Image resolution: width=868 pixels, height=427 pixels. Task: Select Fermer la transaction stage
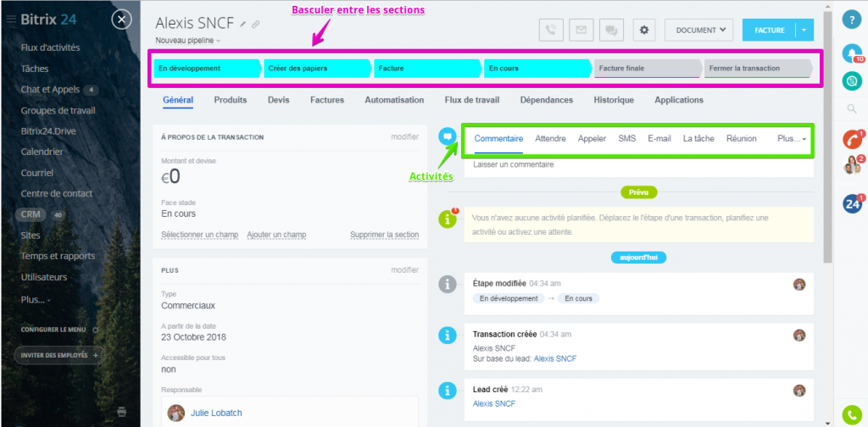click(x=758, y=69)
